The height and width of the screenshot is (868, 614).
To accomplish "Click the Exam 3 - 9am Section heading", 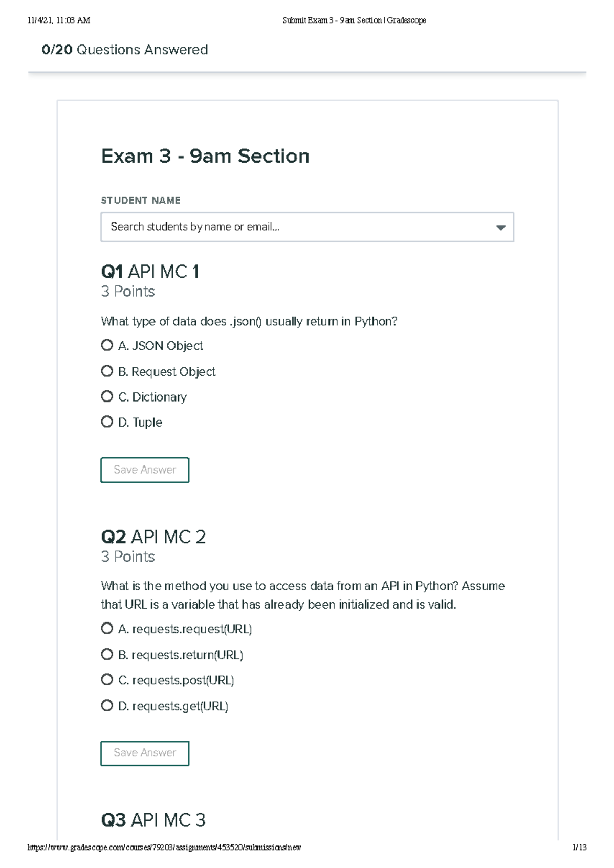I will 205,156.
